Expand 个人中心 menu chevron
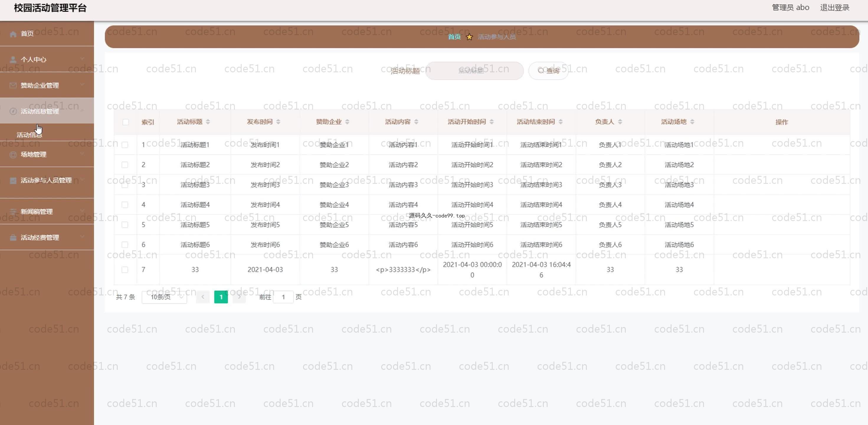 (82, 59)
